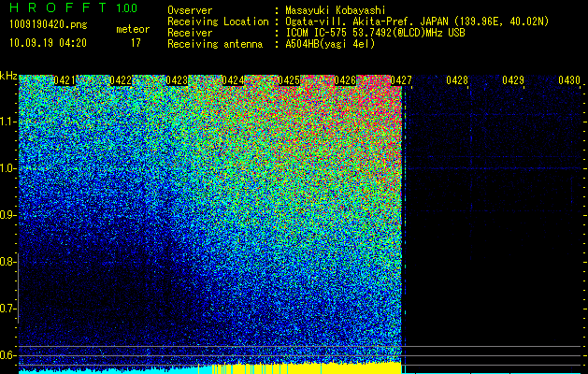Click the 0428 time marker
This screenshot has width=588, height=374.
pos(457,80)
